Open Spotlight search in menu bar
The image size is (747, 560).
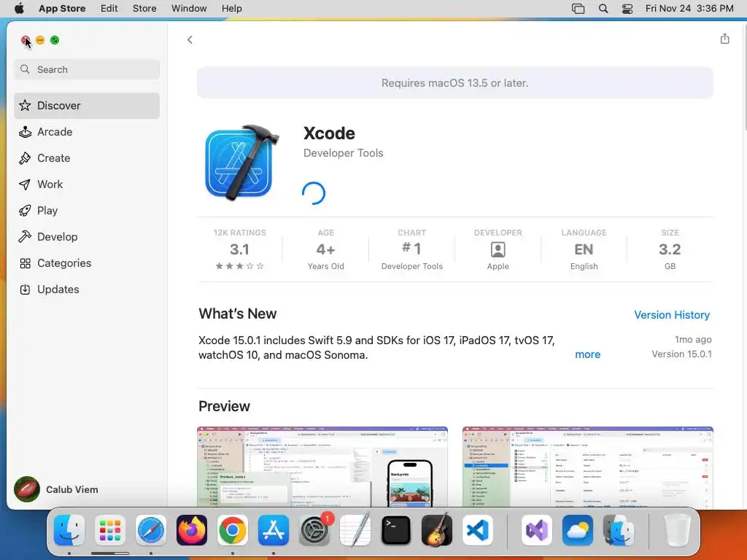pos(603,9)
